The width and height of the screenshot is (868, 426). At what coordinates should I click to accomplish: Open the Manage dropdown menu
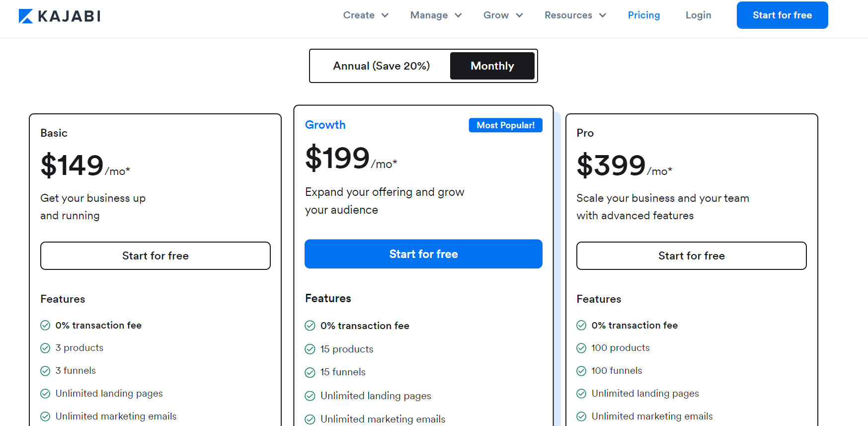436,15
